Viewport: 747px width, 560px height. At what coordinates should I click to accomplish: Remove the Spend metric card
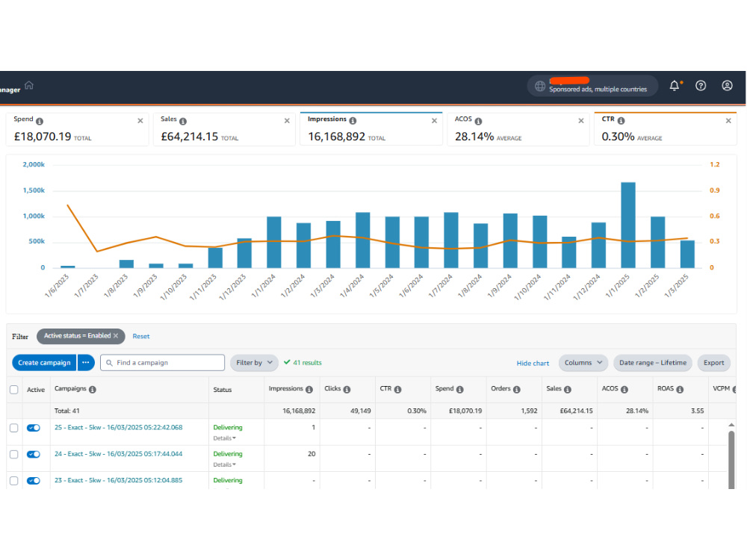tap(140, 121)
